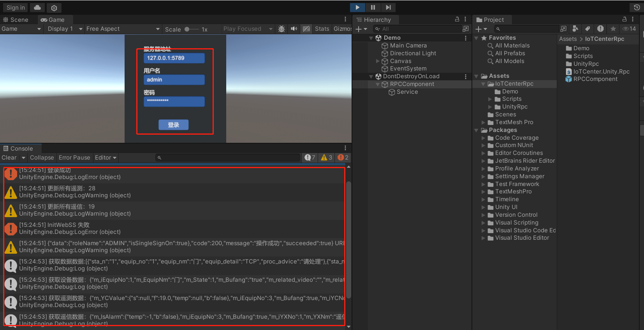Open the cloud services icon

click(37, 8)
